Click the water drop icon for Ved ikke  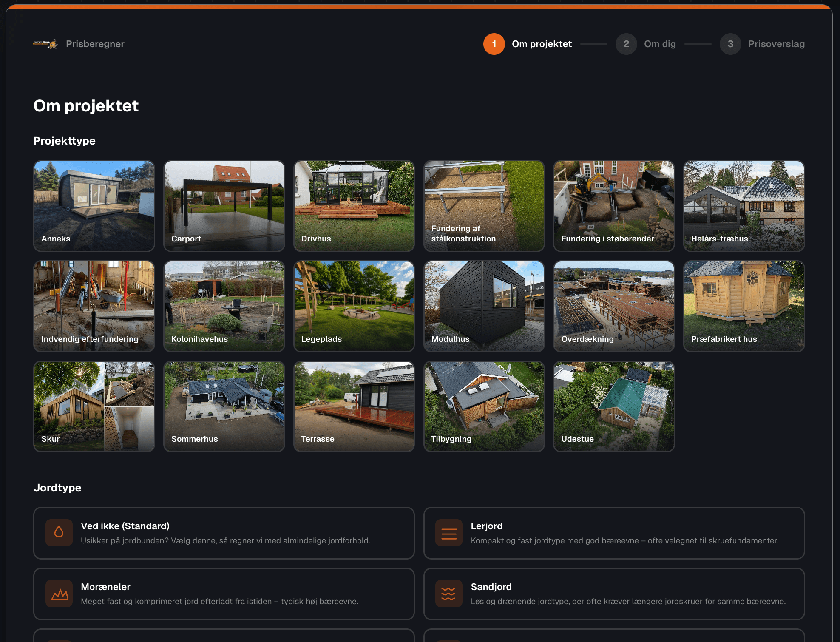pos(59,532)
